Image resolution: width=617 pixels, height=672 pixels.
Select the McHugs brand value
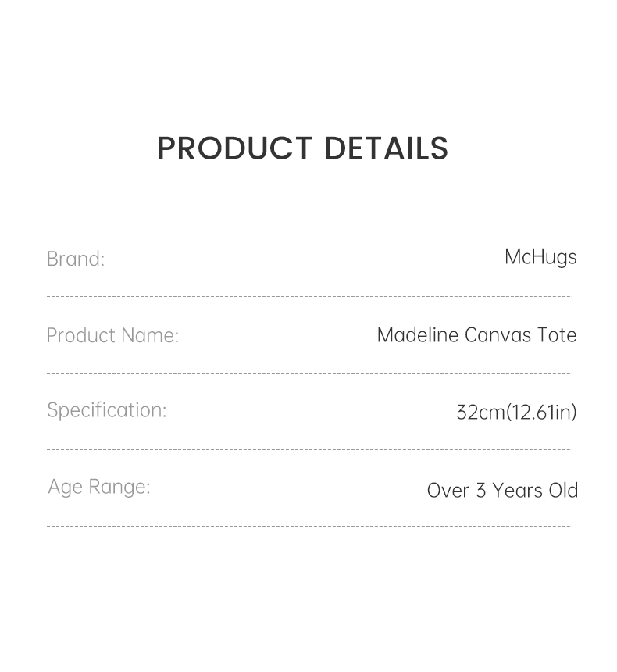tap(540, 257)
